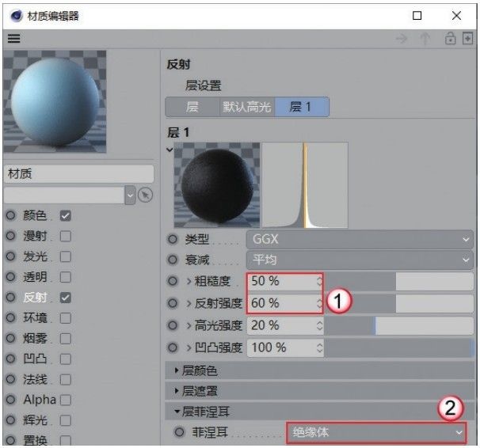This screenshot has width=480, height=448.
Task: Uncheck the 反射 channel checkbox
Action: coord(66,298)
